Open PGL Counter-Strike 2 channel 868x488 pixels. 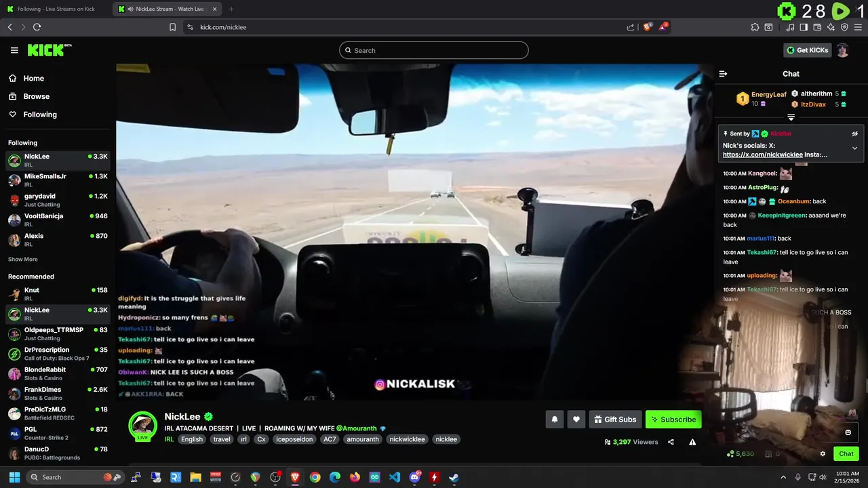click(x=58, y=433)
